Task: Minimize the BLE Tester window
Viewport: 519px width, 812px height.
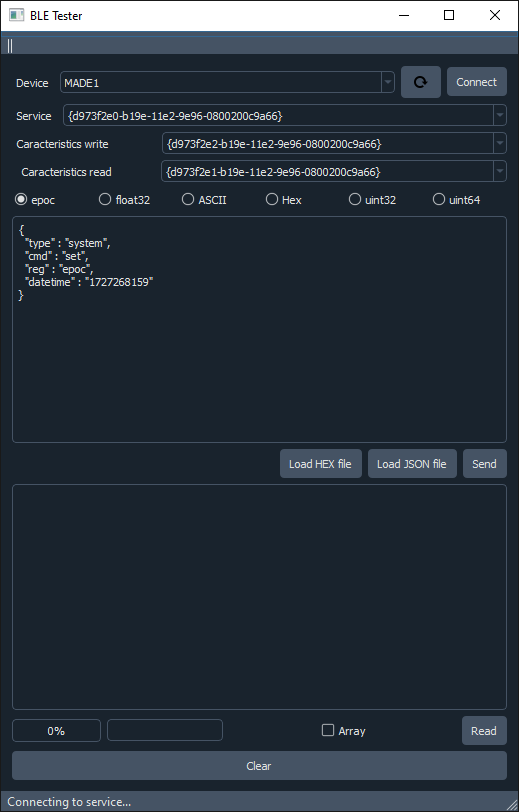Action: point(404,16)
